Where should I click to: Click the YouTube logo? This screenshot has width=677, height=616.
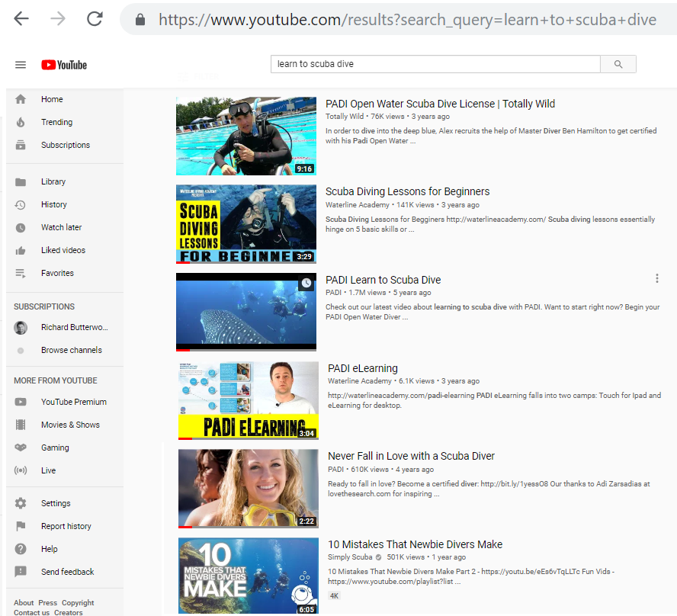click(64, 65)
